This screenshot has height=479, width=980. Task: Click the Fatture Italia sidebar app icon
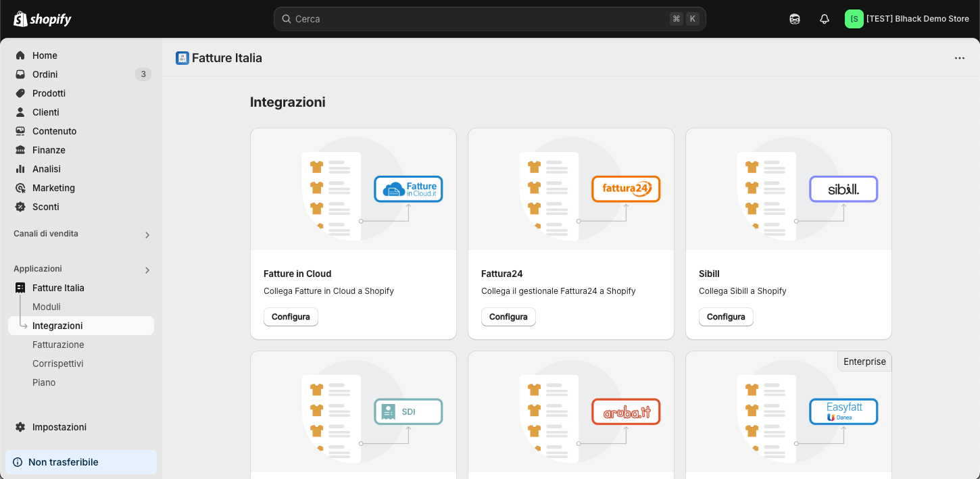pyautogui.click(x=20, y=288)
